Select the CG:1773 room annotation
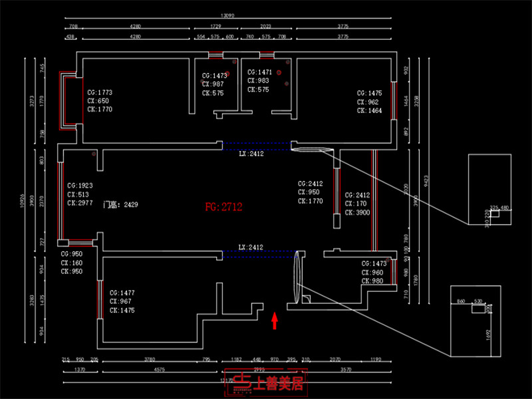Viewport: 532px width, 399px height. 100,92
